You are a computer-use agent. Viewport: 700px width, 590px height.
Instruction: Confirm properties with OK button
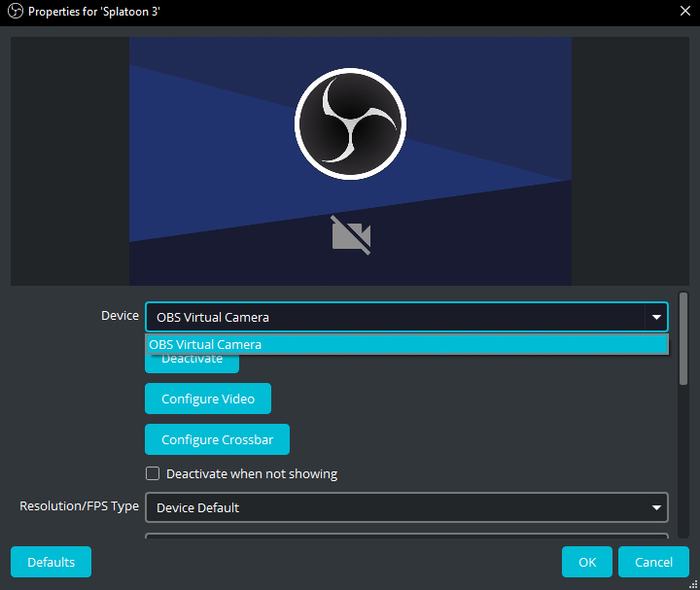(x=587, y=562)
